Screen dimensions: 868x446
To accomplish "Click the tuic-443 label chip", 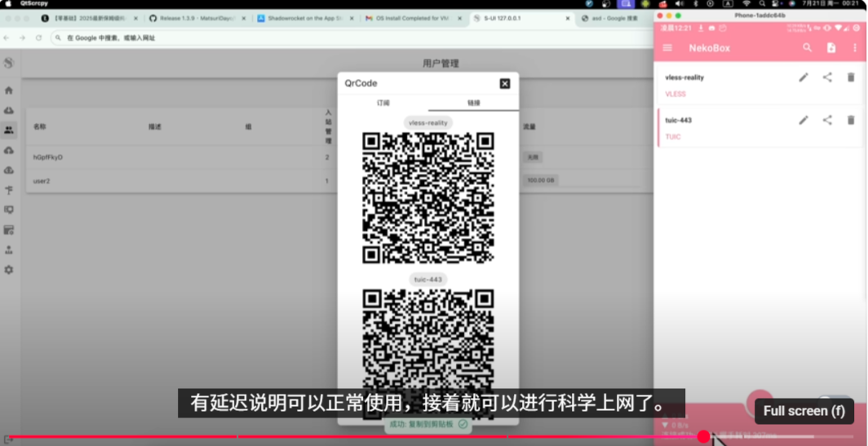I will (428, 280).
